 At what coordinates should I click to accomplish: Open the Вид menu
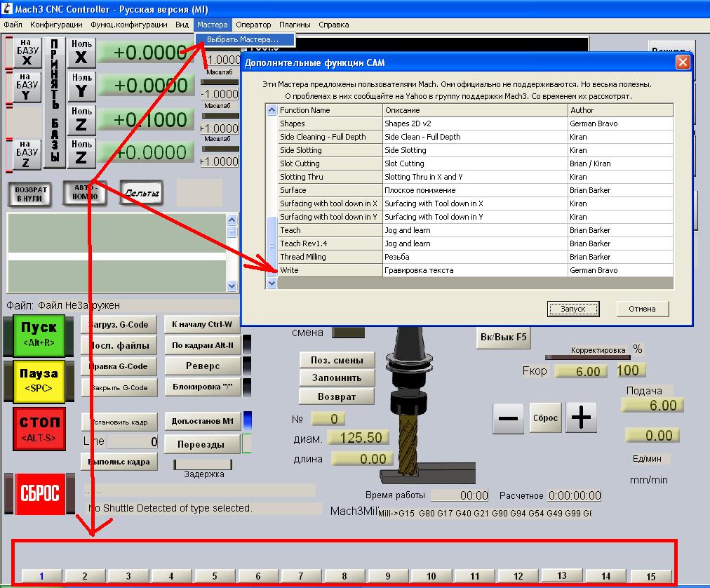point(182,25)
